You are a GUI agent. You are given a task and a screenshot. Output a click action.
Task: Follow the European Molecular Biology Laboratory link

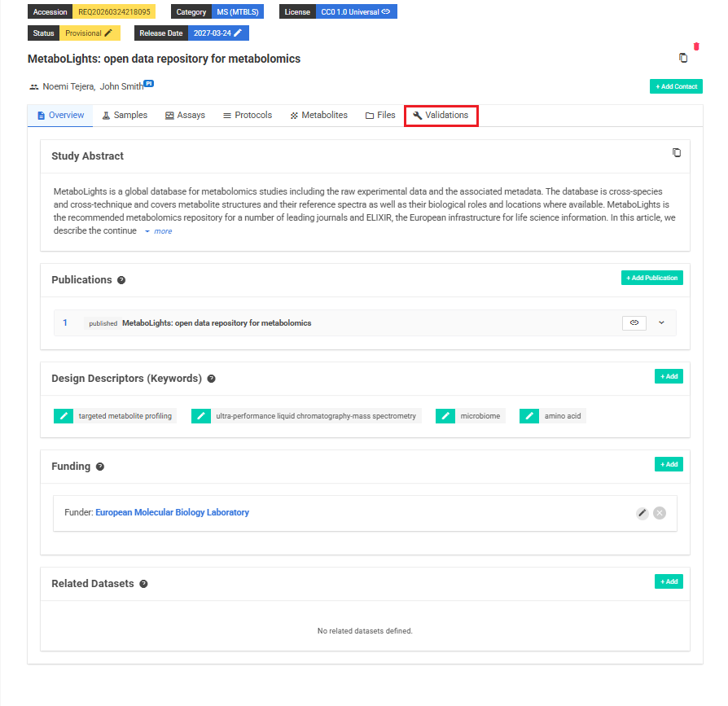tap(172, 512)
